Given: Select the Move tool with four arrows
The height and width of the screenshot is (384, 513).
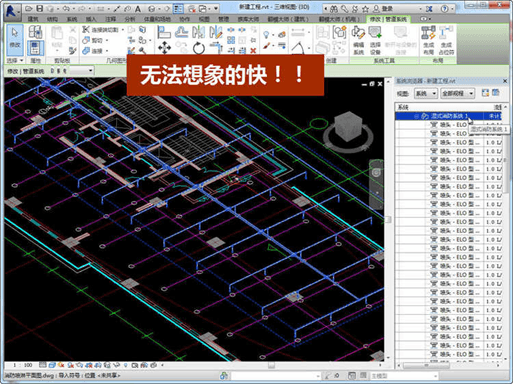Looking at the screenshot, I should 164,48.
